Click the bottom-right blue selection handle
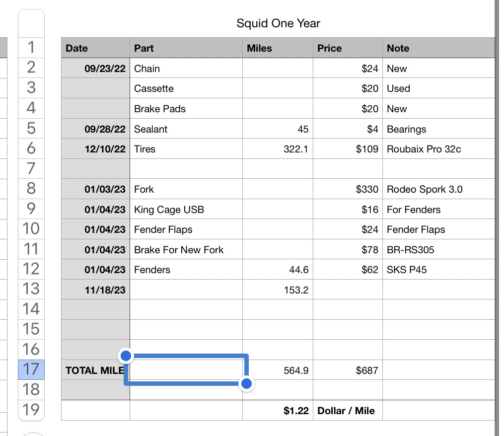504x436 pixels. (247, 383)
